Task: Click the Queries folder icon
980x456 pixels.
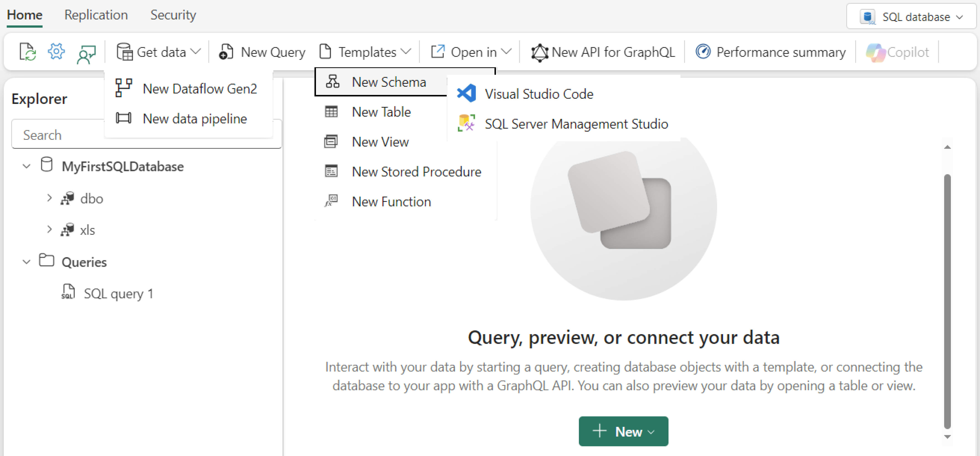Action: click(x=47, y=261)
